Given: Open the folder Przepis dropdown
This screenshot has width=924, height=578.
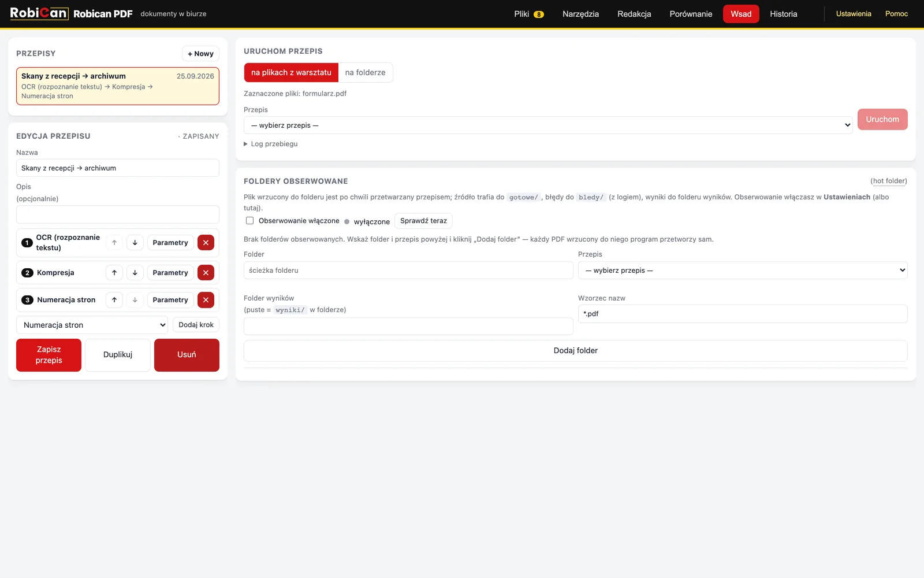Looking at the screenshot, I should [743, 271].
